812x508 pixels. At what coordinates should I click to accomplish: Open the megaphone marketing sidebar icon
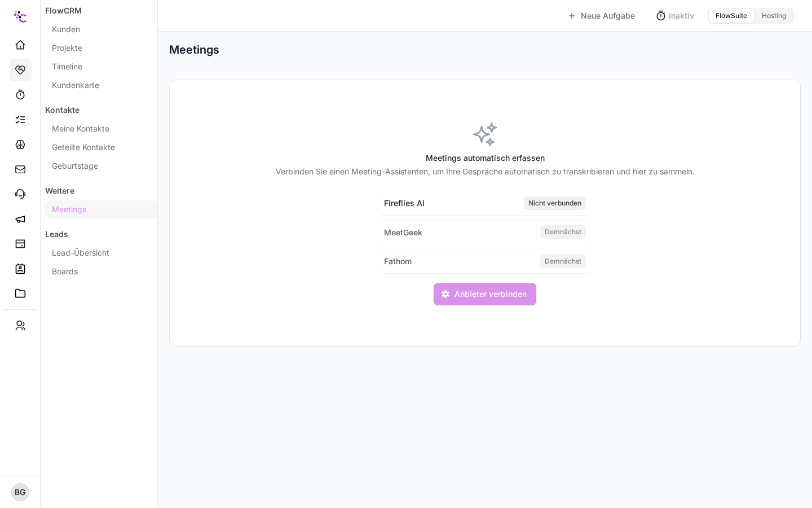[x=20, y=219]
